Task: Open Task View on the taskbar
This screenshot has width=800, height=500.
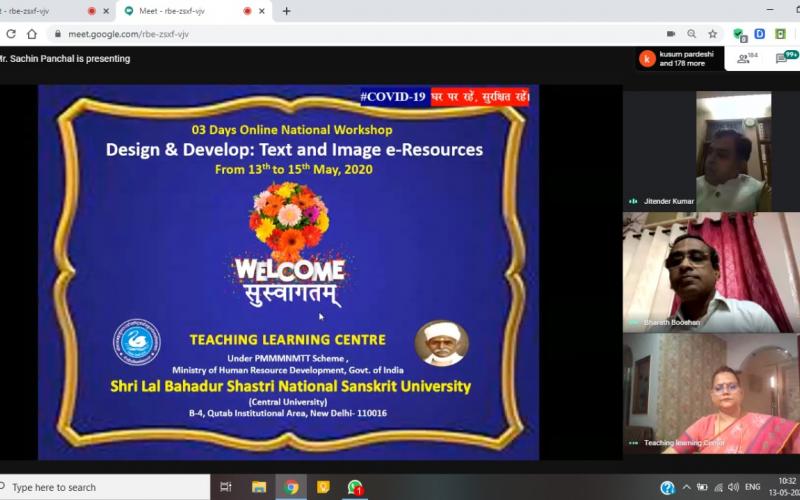Action: point(226,487)
